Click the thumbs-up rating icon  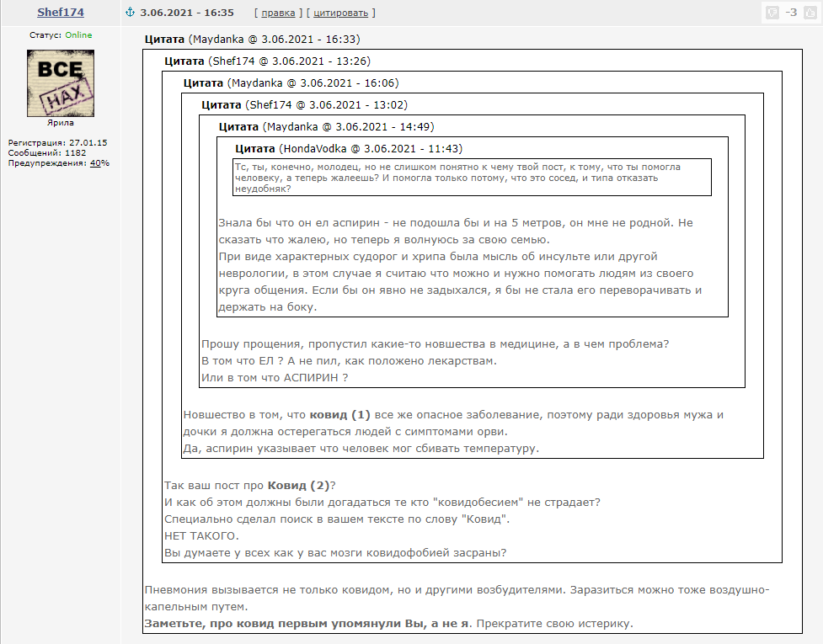[810, 13]
